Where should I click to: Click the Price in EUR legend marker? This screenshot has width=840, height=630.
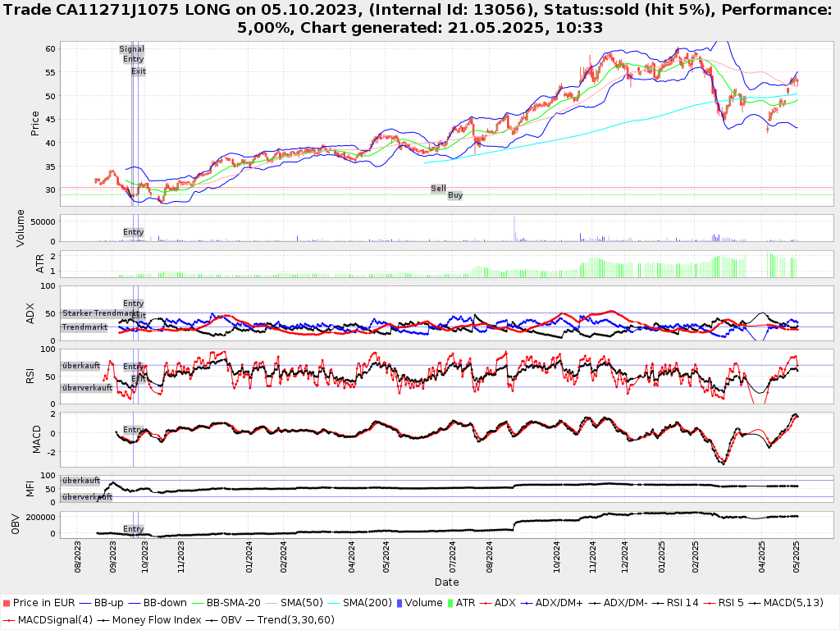7,603
